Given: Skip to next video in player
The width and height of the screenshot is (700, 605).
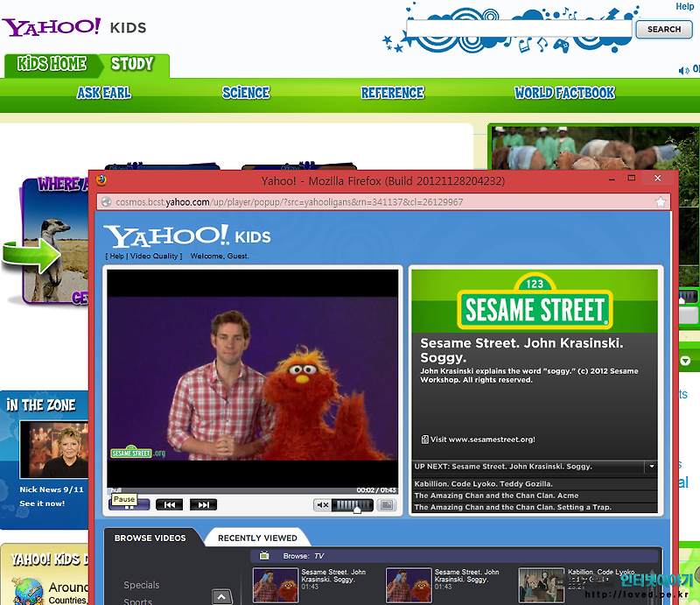Looking at the screenshot, I should [x=203, y=505].
